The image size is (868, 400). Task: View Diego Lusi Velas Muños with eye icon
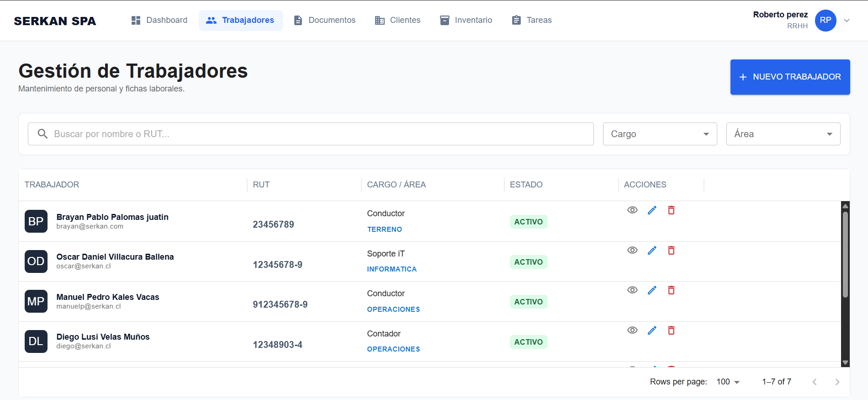pos(632,331)
